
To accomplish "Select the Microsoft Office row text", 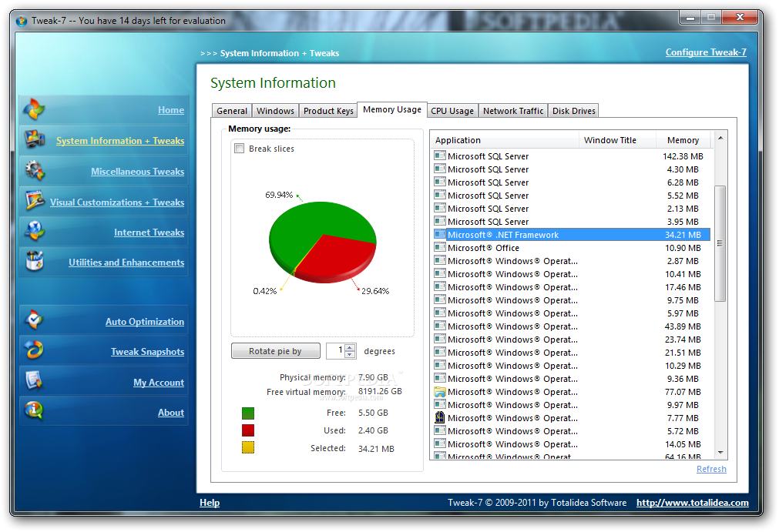I will click(483, 248).
